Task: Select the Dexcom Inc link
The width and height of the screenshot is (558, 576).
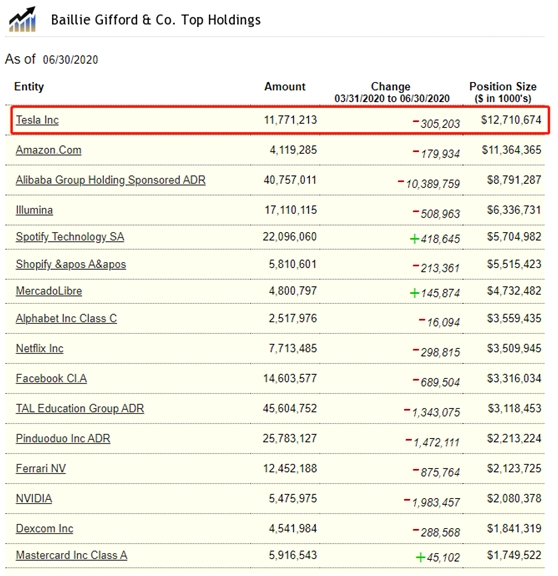Action: (x=44, y=529)
